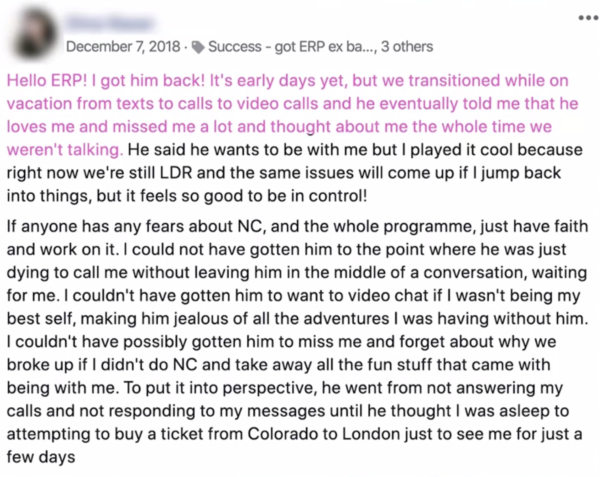
Task: Click the line starting 'best self, making him jealous'
Action: [297, 319]
